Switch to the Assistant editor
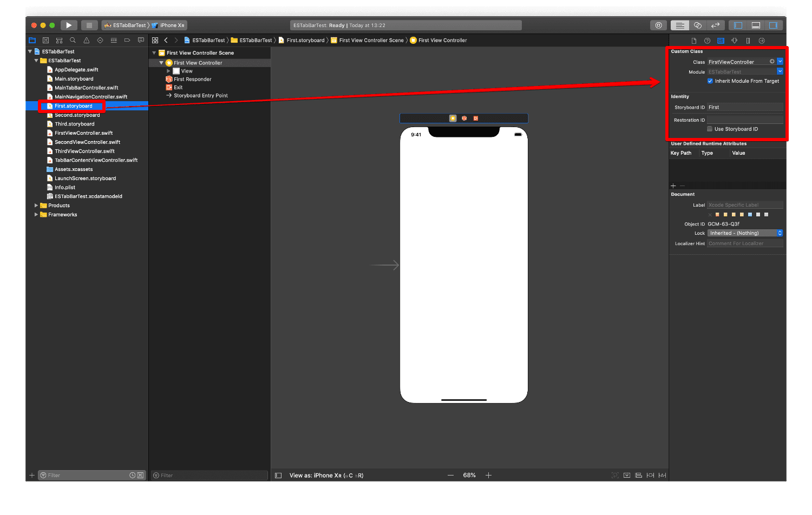Viewport: 812px width, 515px height. click(x=698, y=25)
